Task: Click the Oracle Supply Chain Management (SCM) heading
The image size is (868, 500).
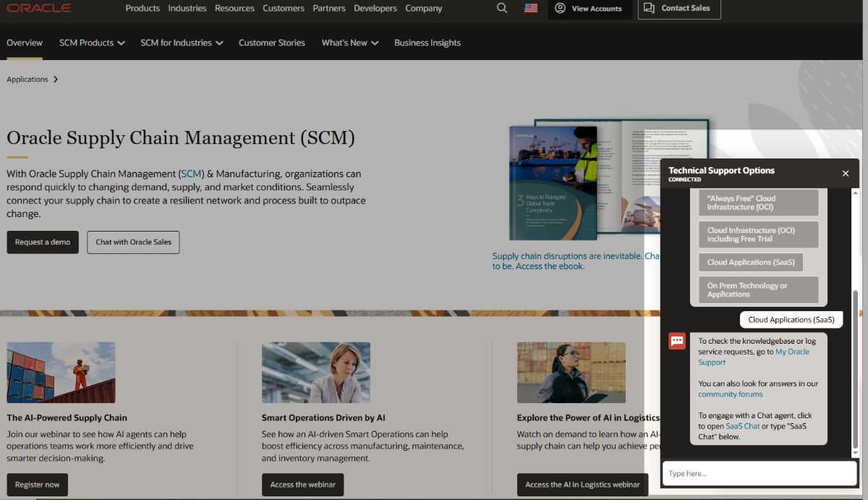Action: tap(181, 137)
